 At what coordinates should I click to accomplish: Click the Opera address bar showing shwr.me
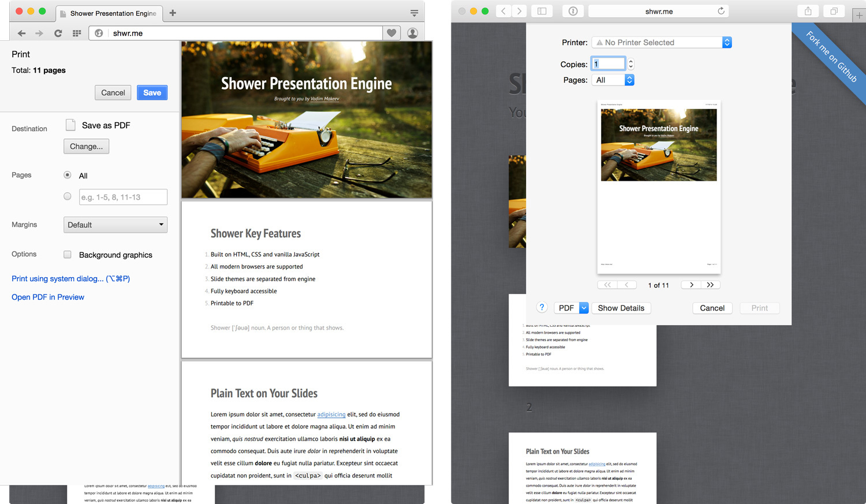click(236, 33)
